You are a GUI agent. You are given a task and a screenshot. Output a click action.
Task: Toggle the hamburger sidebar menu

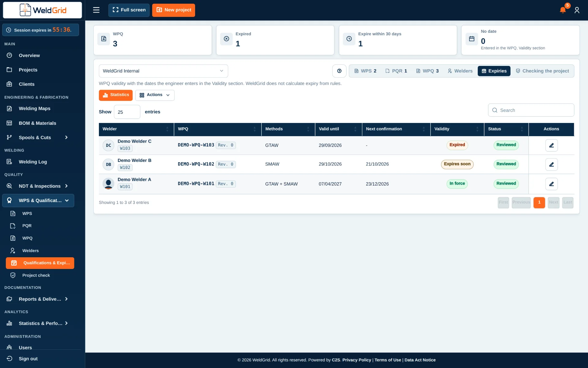coord(96,10)
